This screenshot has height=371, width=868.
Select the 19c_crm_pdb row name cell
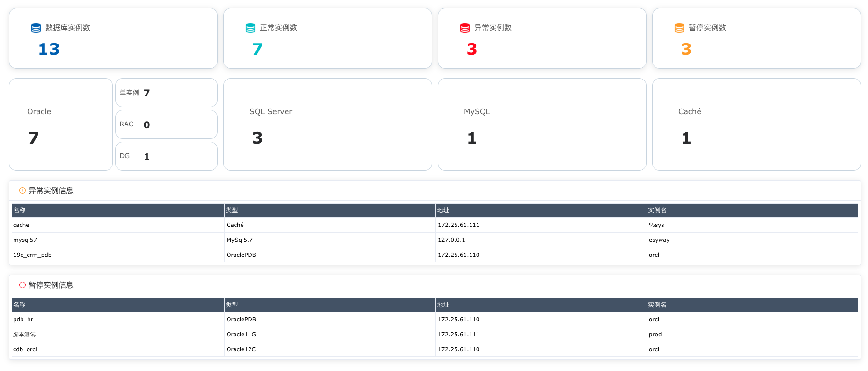[118, 255]
